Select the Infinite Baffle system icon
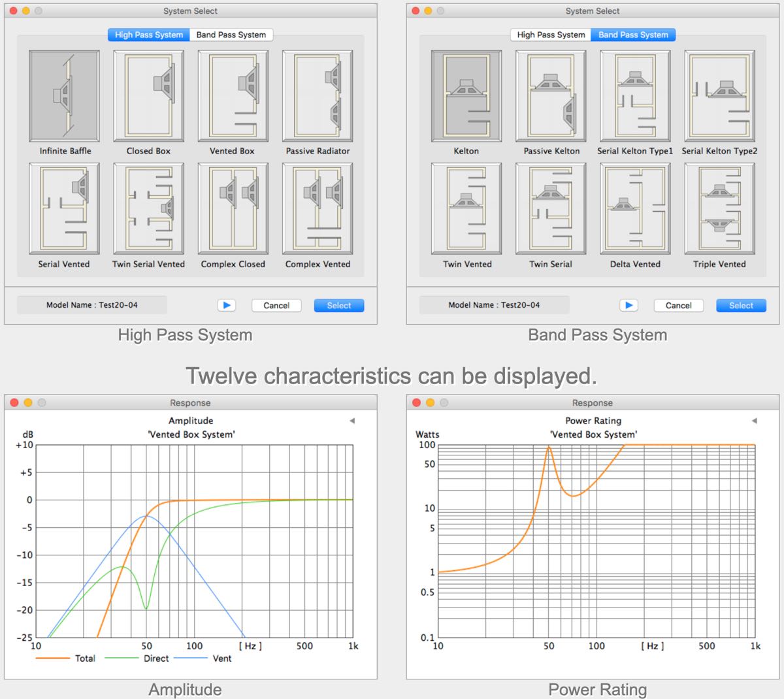 pyautogui.click(x=64, y=95)
